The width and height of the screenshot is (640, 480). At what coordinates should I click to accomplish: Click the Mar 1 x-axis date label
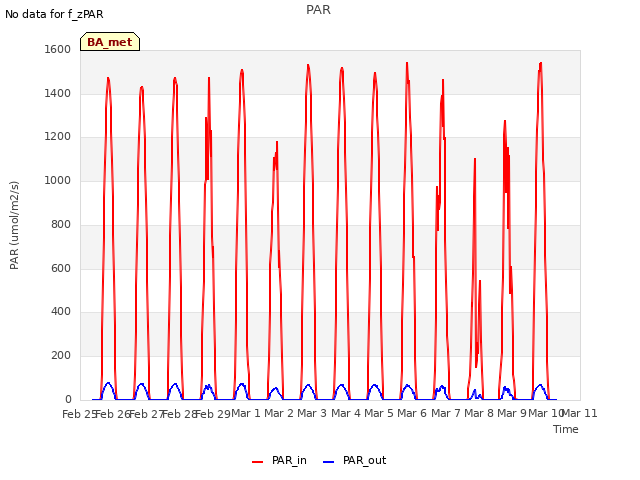246,413
